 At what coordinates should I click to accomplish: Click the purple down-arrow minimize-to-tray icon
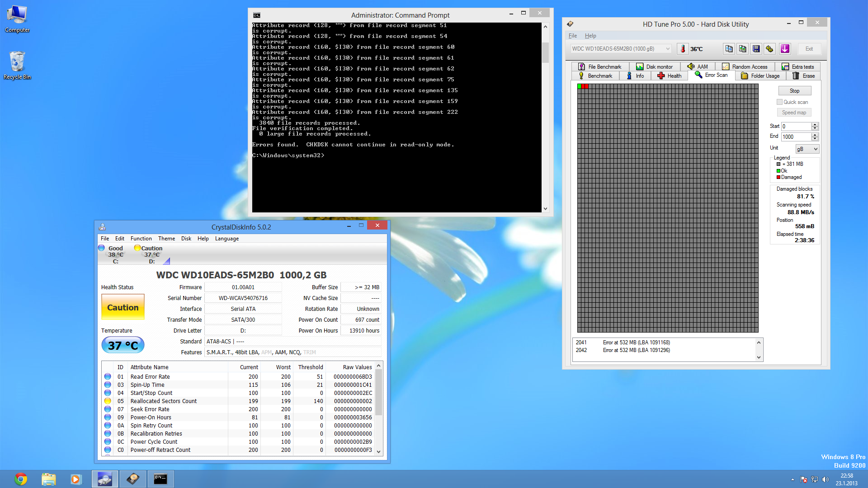785,49
